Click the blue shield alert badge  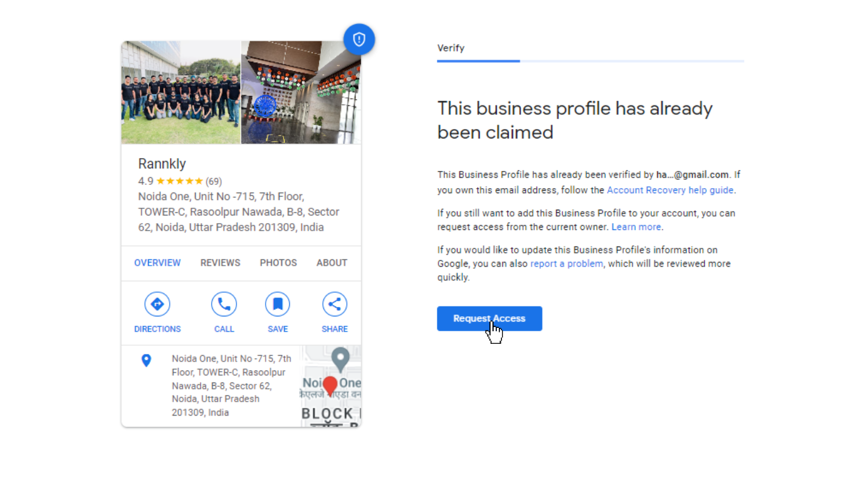click(x=359, y=39)
